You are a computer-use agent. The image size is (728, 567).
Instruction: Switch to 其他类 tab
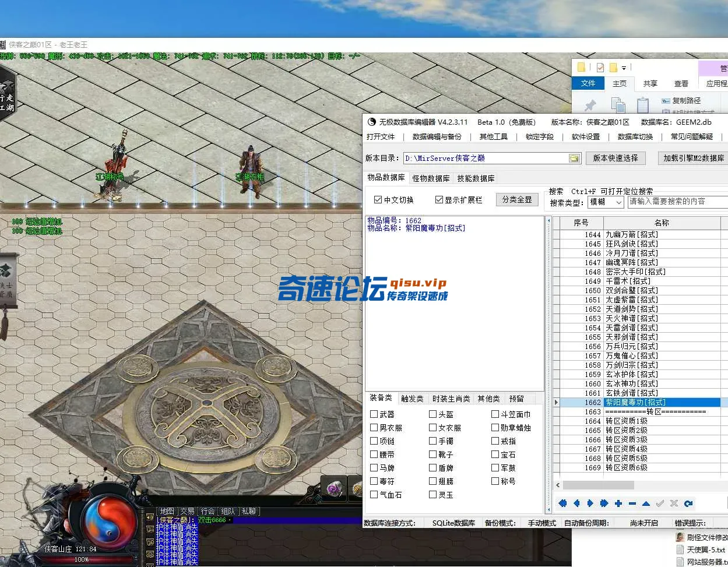tap(488, 399)
